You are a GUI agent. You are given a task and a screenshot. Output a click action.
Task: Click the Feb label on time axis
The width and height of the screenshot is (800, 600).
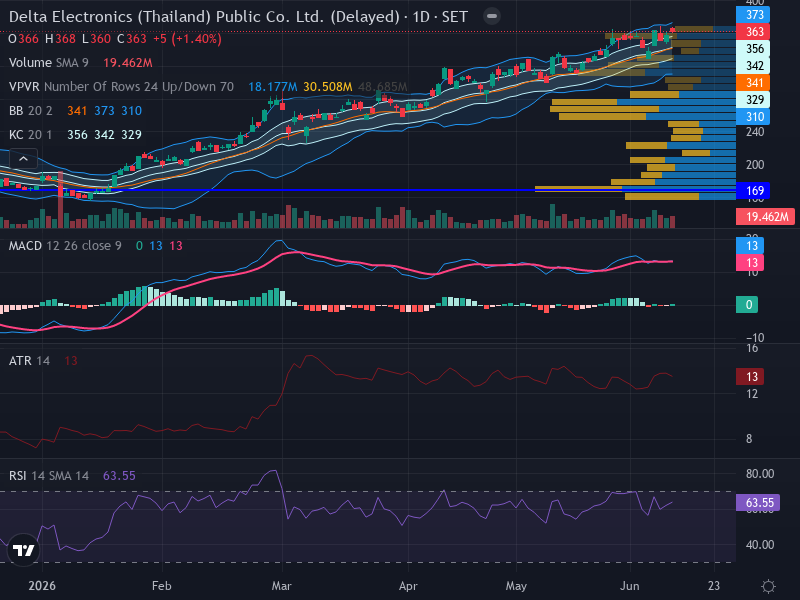click(x=162, y=586)
